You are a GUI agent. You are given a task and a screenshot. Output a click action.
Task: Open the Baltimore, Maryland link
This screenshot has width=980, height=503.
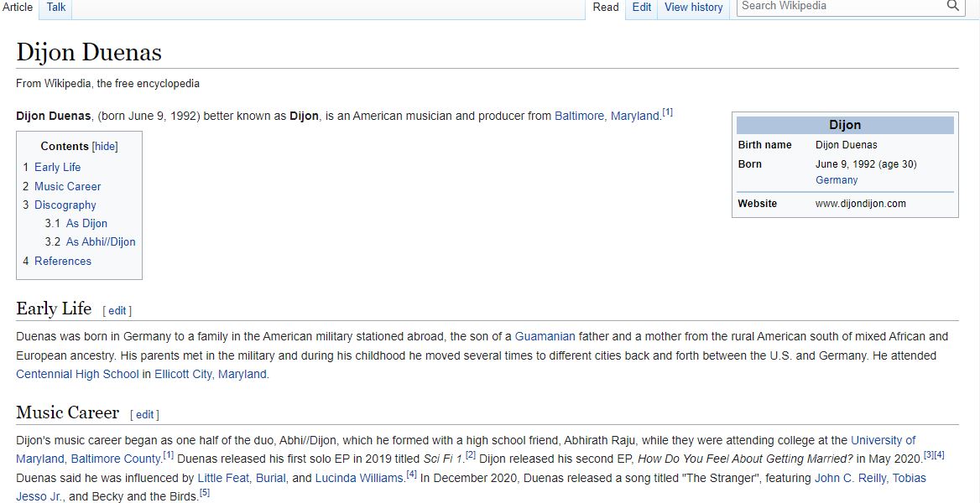click(604, 116)
